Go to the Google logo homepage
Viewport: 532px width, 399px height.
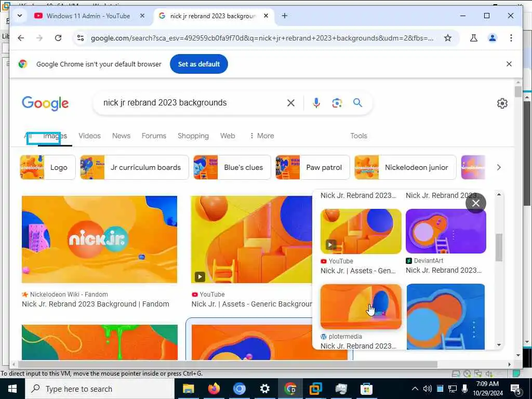click(x=45, y=103)
